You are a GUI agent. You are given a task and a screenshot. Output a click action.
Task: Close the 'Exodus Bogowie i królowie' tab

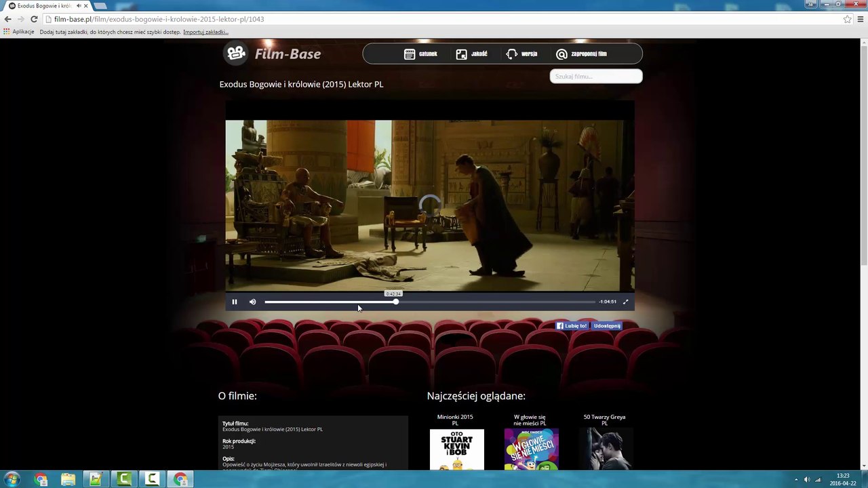[x=86, y=6]
